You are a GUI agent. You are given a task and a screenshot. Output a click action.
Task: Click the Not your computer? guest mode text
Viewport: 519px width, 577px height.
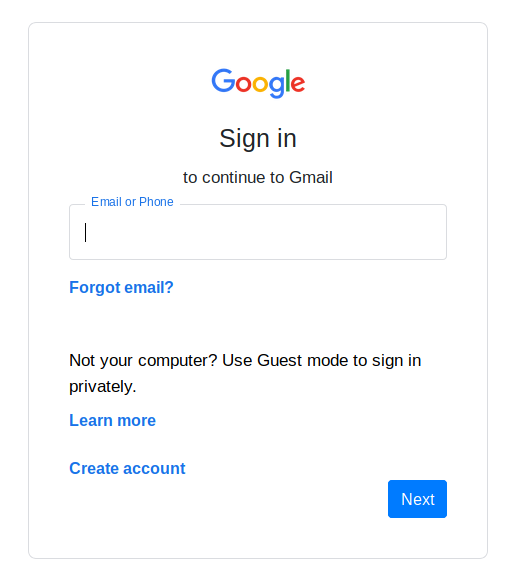click(x=245, y=373)
